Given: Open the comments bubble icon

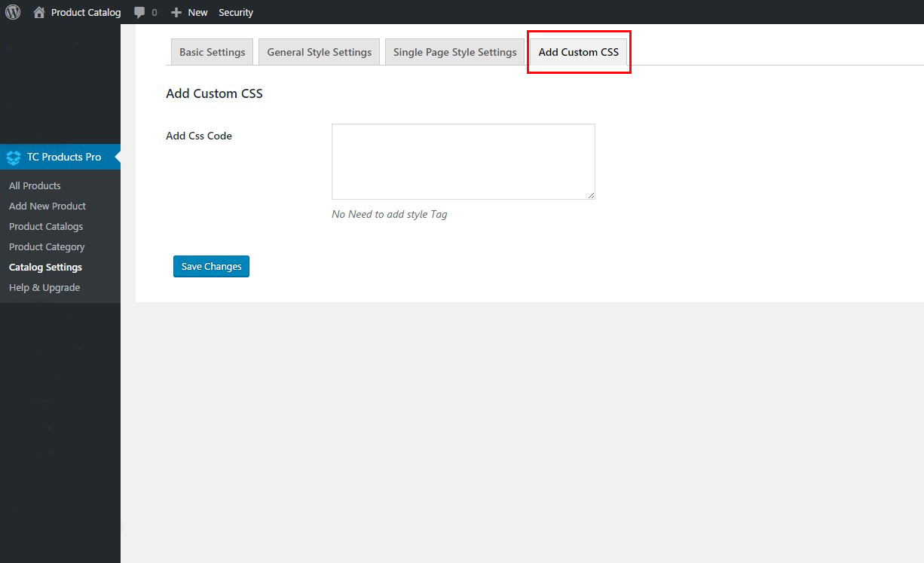Looking at the screenshot, I should point(139,12).
